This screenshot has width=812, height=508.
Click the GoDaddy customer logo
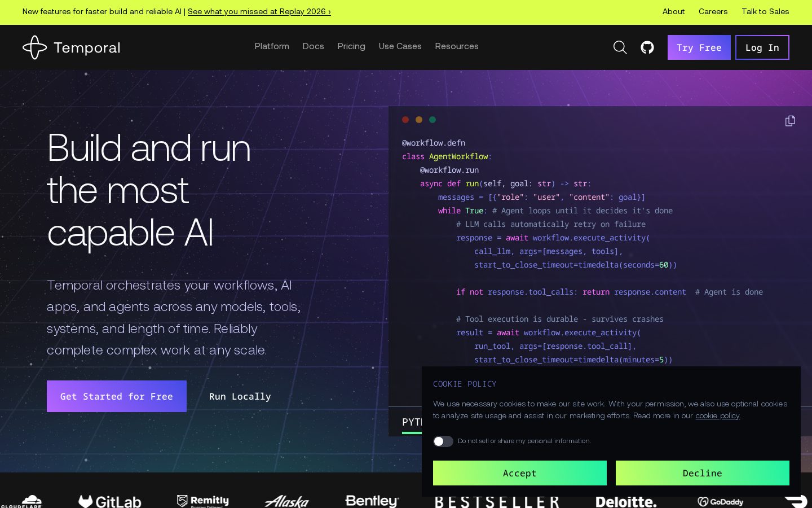pos(720,502)
